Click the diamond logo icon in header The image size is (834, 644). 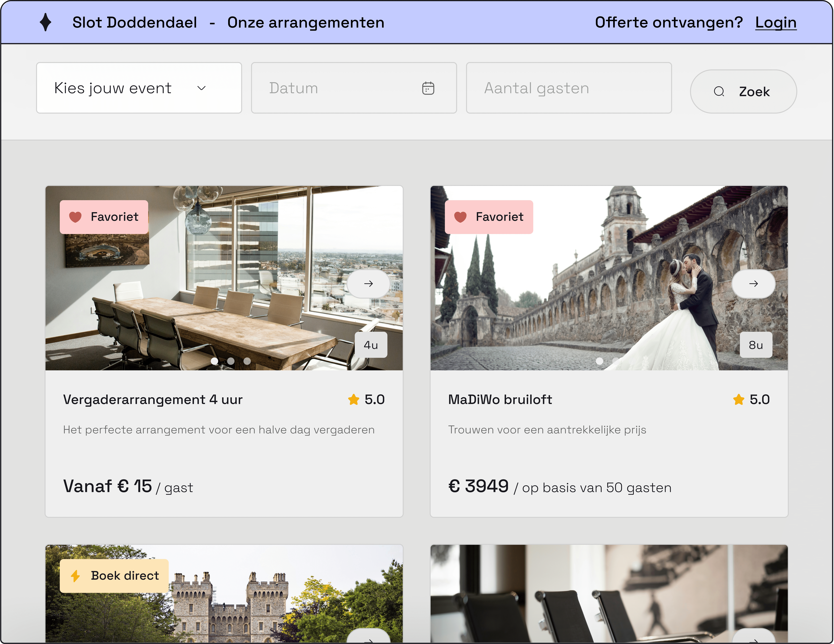point(45,22)
